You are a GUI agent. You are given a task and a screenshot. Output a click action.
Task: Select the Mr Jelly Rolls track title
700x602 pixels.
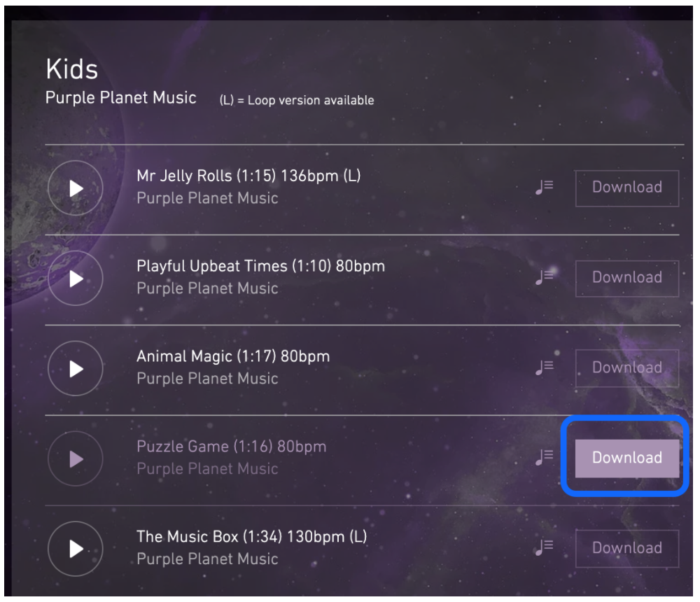248,176
